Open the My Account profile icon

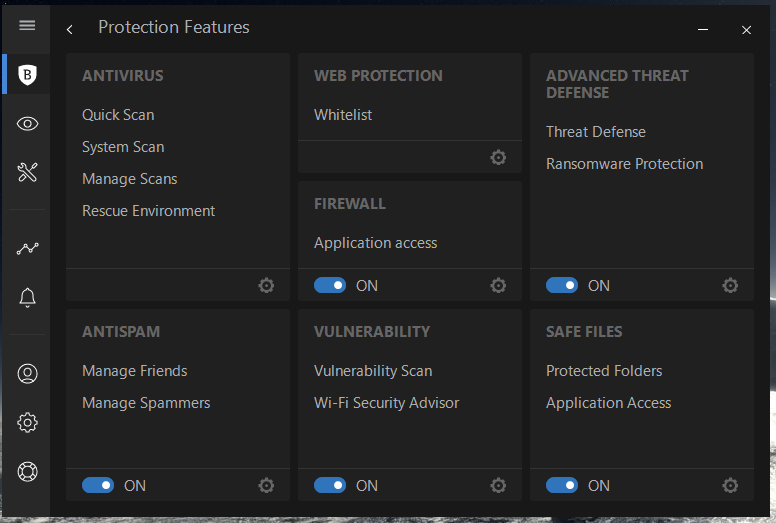point(28,374)
